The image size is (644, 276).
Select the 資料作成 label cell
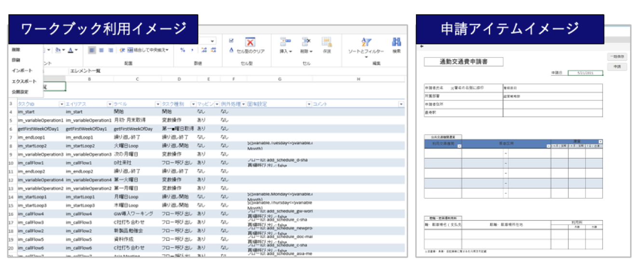click(x=137, y=239)
